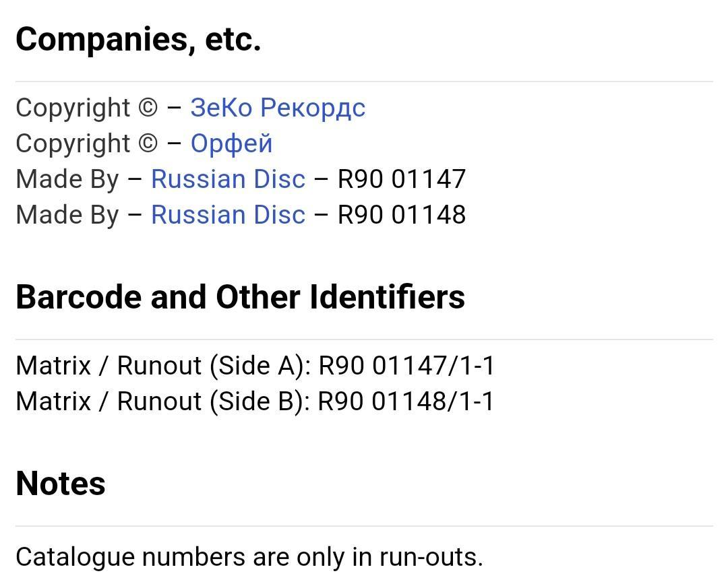This screenshot has width=728, height=584.
Task: Click the catalogue numbers note text
Action: 249,557
